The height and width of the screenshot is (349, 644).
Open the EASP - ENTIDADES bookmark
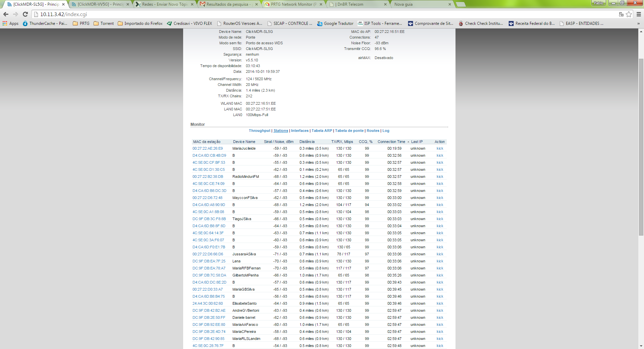[x=581, y=23]
